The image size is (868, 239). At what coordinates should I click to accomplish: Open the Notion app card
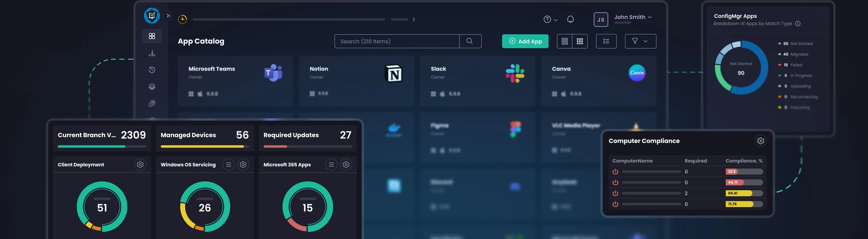(x=356, y=81)
